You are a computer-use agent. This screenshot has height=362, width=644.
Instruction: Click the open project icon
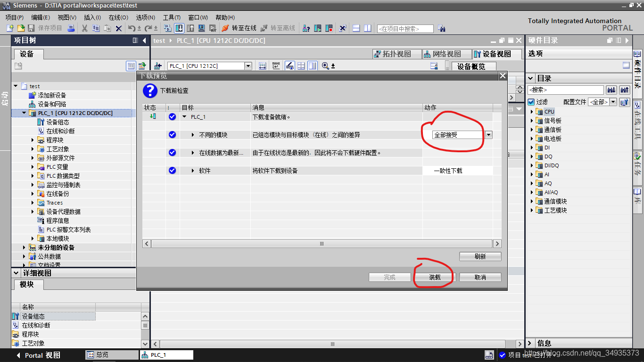coord(21,28)
